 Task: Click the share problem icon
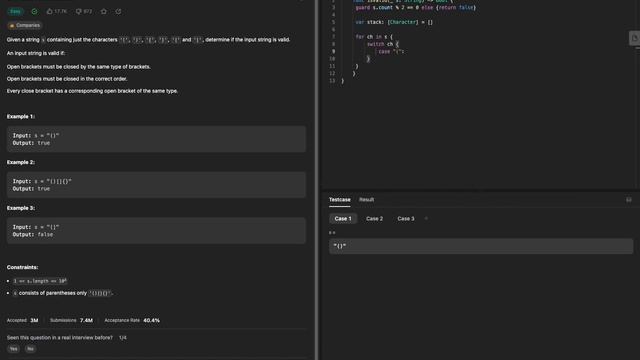tap(118, 11)
